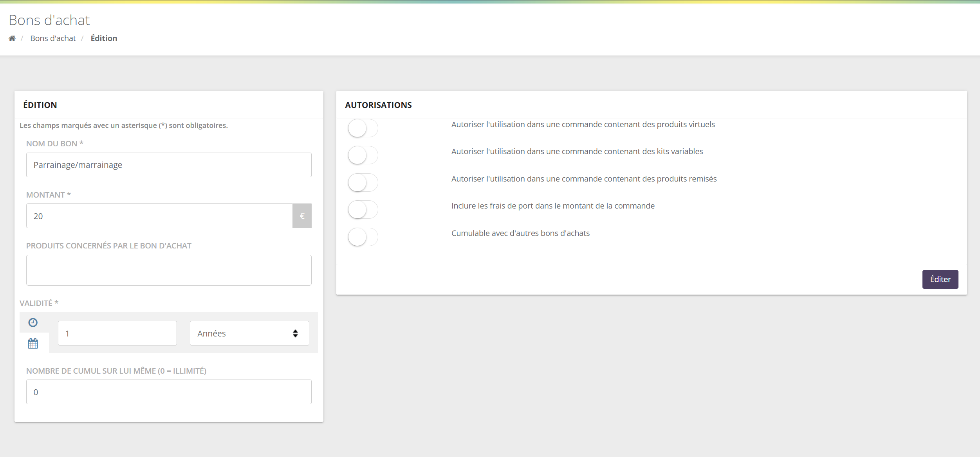The width and height of the screenshot is (980, 457).
Task: Click the Montant input containing 20
Action: point(159,216)
